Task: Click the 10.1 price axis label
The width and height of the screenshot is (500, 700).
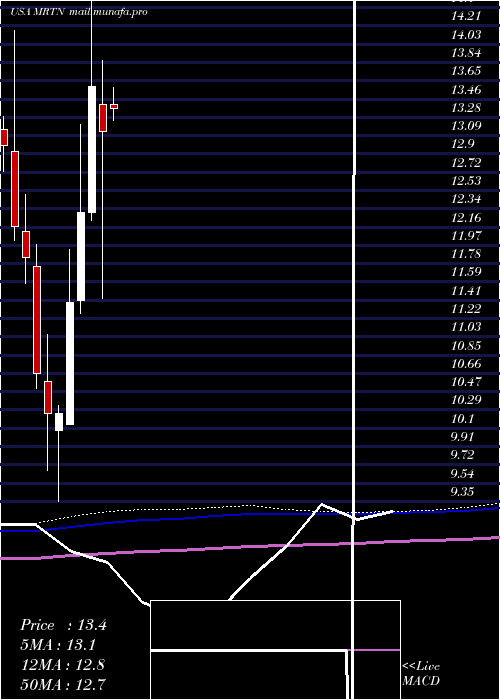Action: point(462,419)
